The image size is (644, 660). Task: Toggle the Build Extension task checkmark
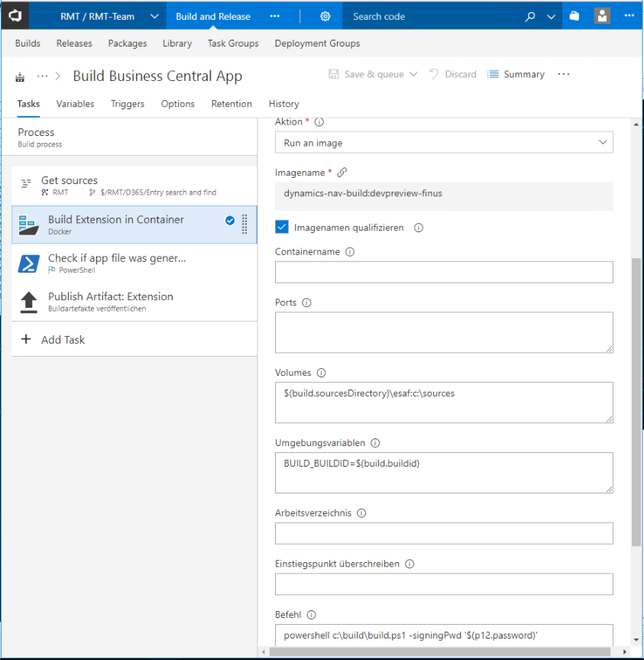(229, 220)
